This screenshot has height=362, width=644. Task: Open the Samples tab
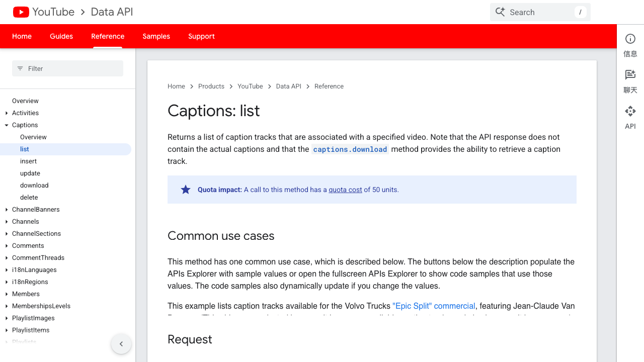pyautogui.click(x=156, y=36)
